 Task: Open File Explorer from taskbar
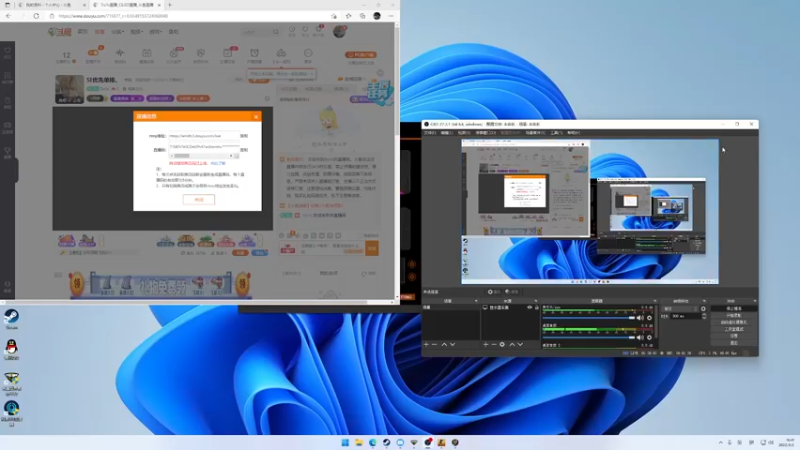(359, 442)
